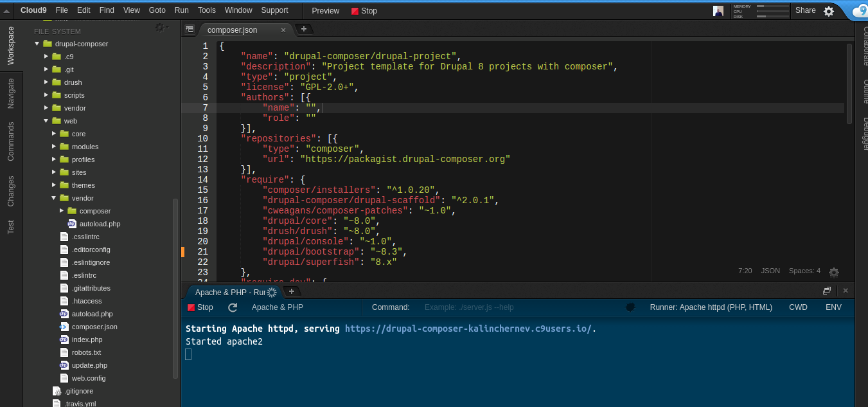The height and width of the screenshot is (407, 868).
Task: Collapse the web folder in the file tree
Action: pyautogui.click(x=46, y=121)
